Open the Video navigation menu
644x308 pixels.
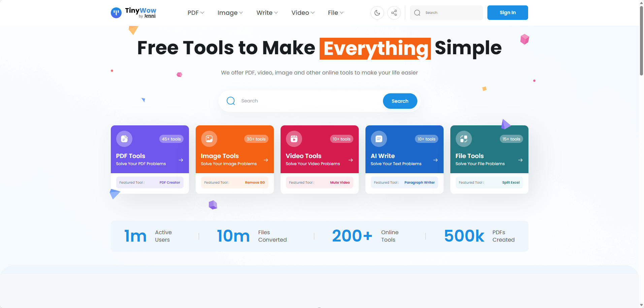pyautogui.click(x=303, y=13)
